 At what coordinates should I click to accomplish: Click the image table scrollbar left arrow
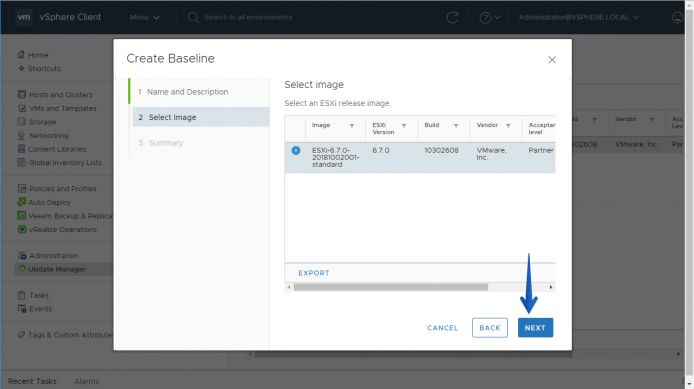pyautogui.click(x=289, y=287)
